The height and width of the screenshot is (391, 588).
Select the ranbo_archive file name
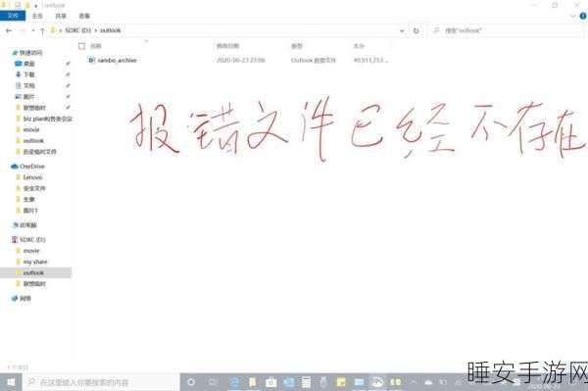[x=117, y=60]
